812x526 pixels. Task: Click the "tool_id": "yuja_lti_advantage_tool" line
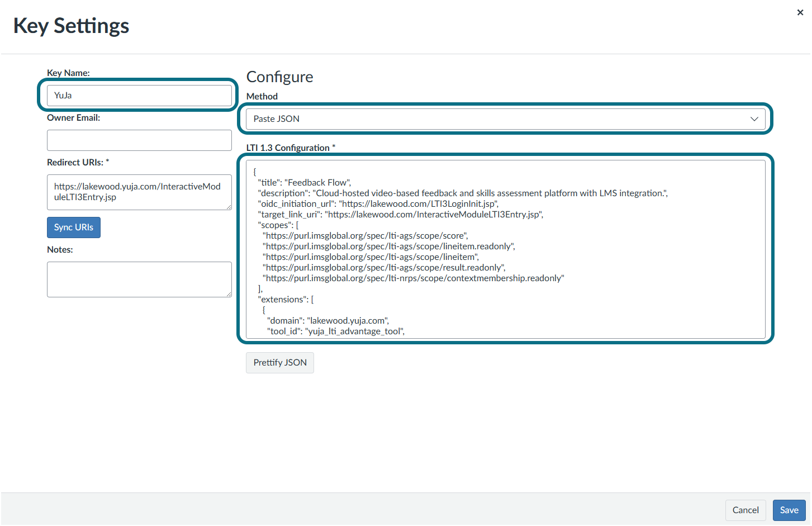pos(336,331)
